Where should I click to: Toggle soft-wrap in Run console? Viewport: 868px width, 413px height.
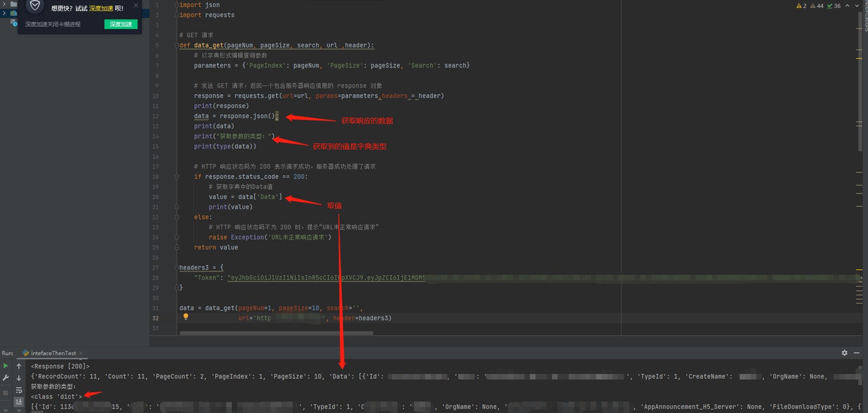point(19,390)
